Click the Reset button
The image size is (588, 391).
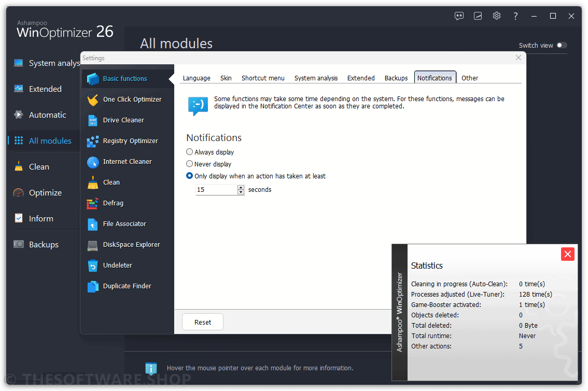click(x=203, y=322)
